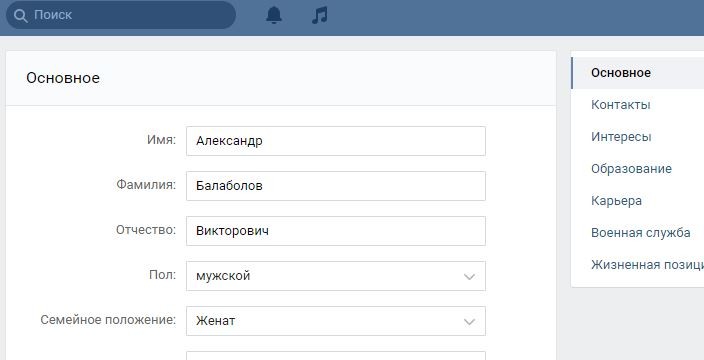
Task: Click the Имя field with Александр
Action: click(336, 141)
